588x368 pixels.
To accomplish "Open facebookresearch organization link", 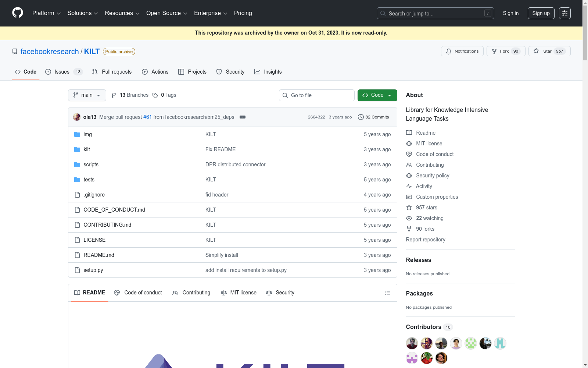I will 50,52.
